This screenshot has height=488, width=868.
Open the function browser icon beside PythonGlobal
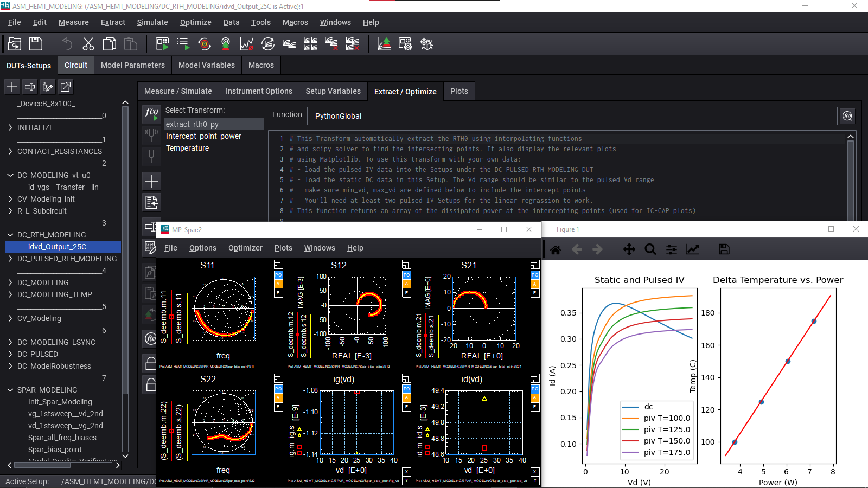point(847,116)
